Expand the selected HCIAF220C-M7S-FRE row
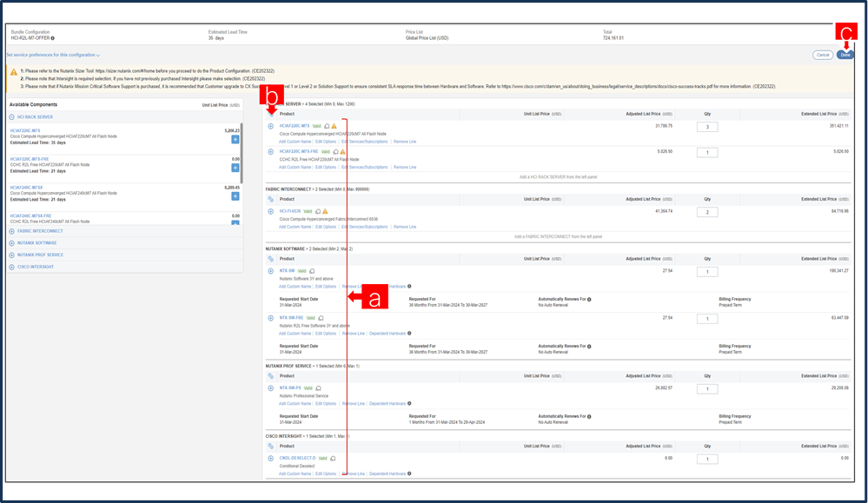The image size is (868, 503). pos(271,152)
